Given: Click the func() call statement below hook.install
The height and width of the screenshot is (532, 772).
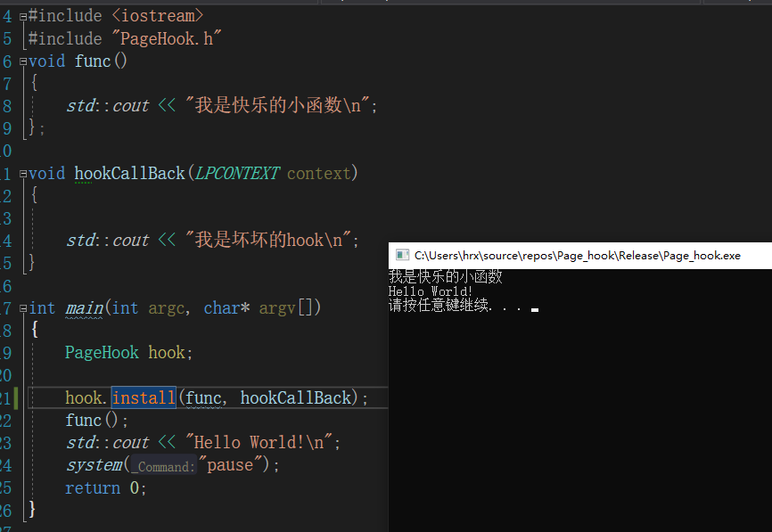Looking at the screenshot, I should [96, 420].
